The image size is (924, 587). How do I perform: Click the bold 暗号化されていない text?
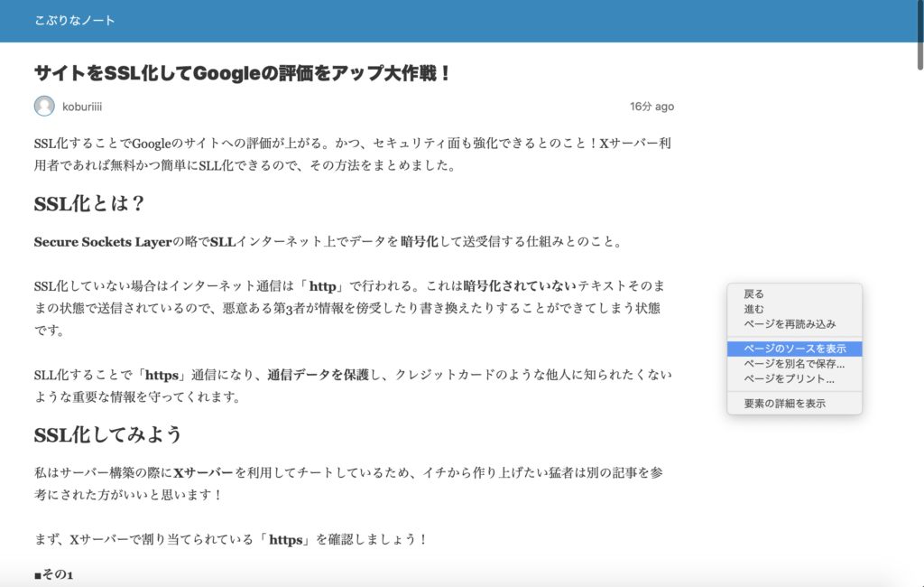pyautogui.click(x=519, y=286)
